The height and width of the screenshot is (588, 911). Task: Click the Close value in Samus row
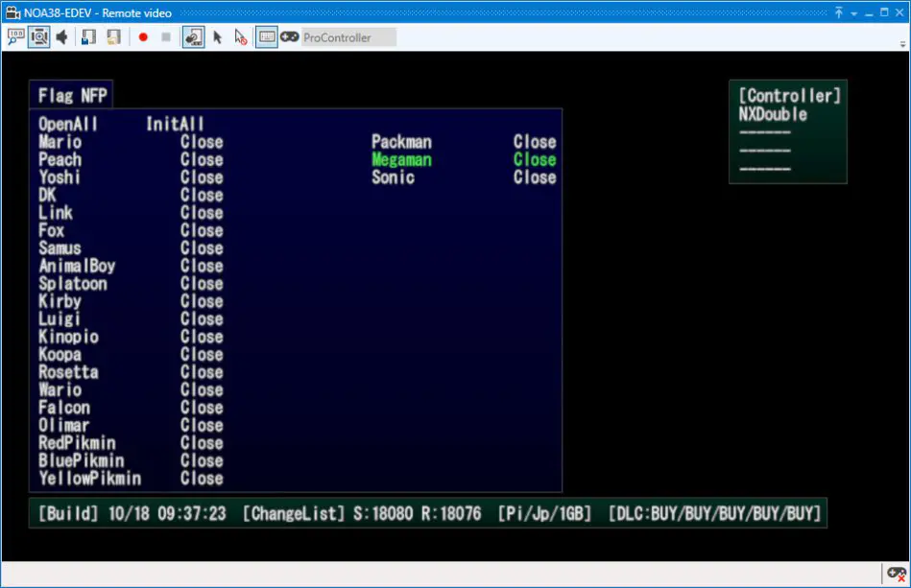202,247
